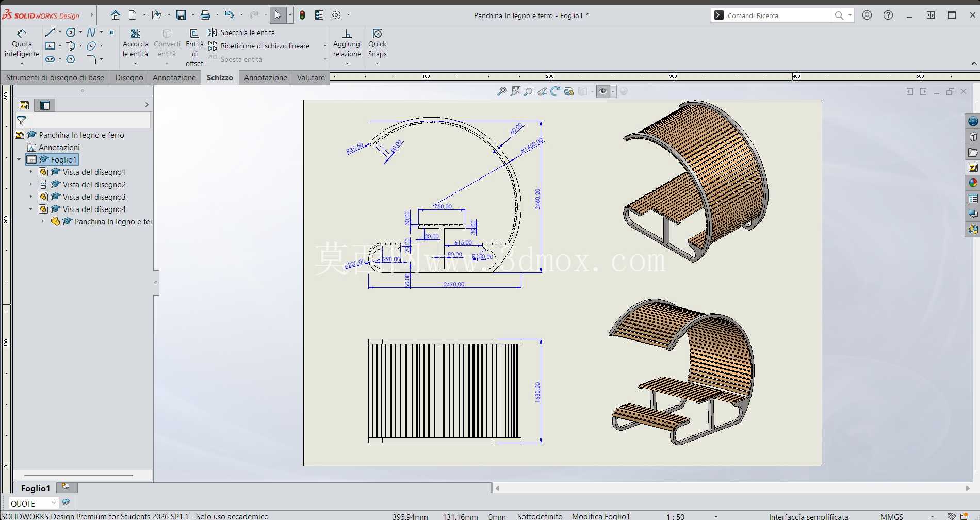Click the filter funnel in the tree panel
The image size is (980, 520).
pos(22,121)
